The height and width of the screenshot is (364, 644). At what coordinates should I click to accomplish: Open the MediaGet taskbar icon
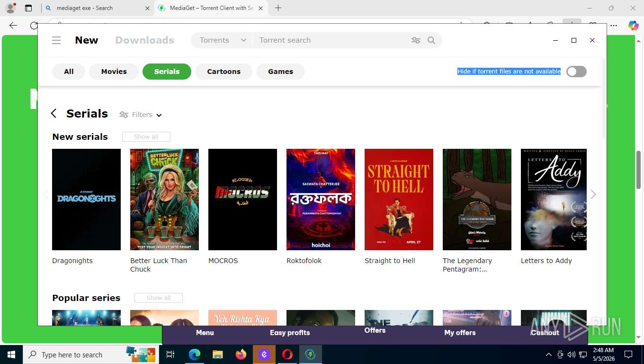pos(311,355)
